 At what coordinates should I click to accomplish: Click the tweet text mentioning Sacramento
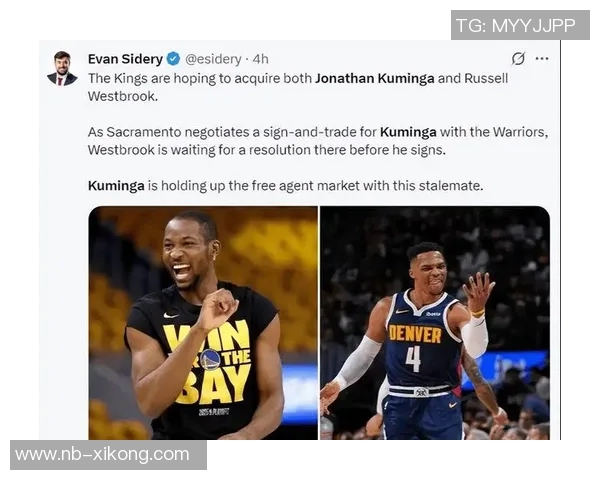pos(318,141)
